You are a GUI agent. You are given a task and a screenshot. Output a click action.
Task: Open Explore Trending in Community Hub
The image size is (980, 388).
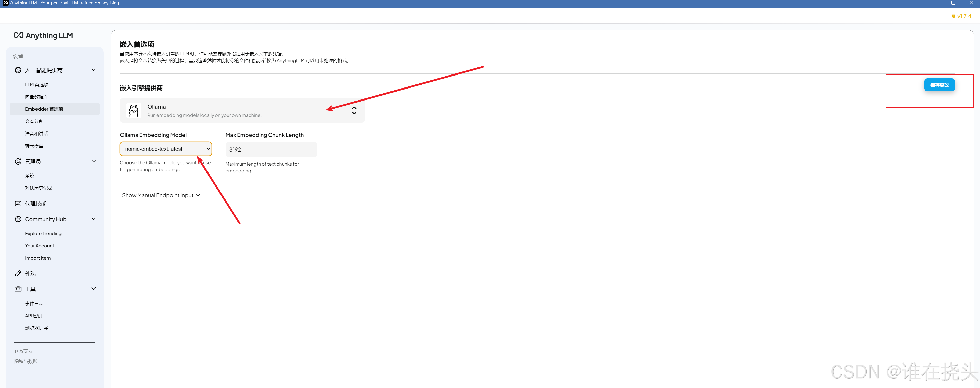(43, 234)
